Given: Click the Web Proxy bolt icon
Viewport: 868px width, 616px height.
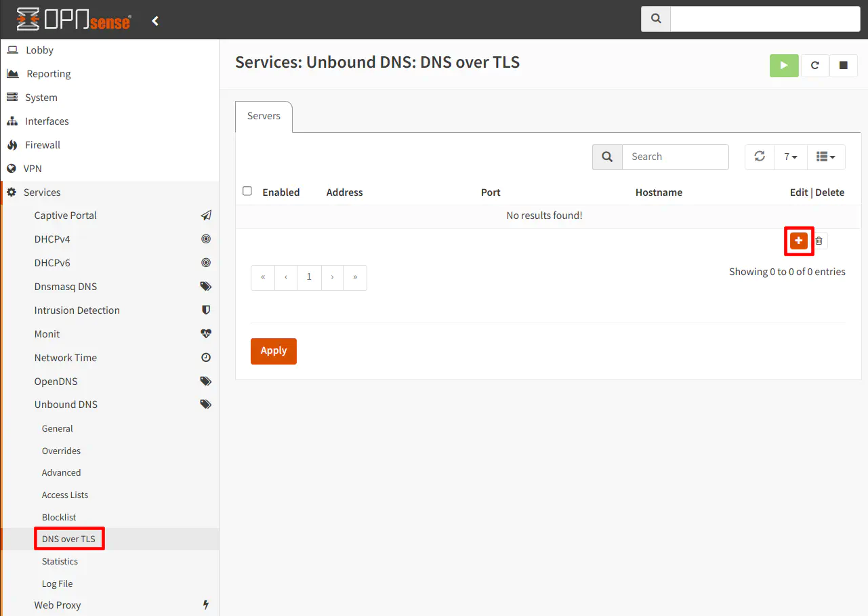Looking at the screenshot, I should (x=206, y=605).
